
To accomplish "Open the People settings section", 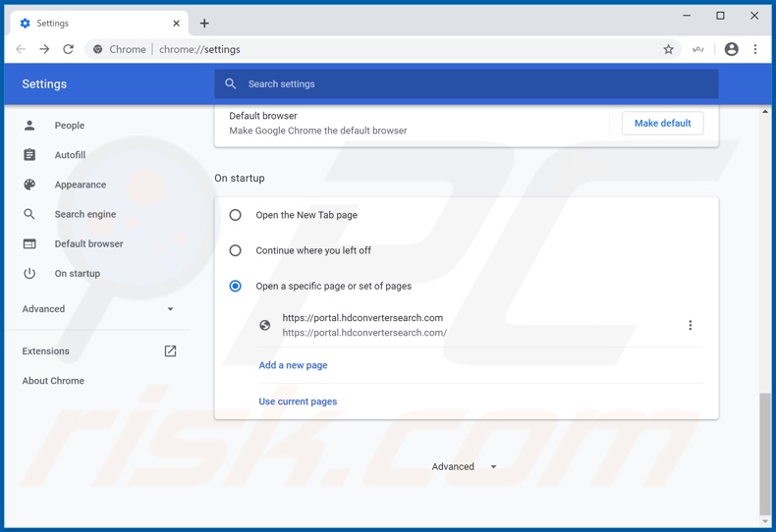I will point(70,125).
